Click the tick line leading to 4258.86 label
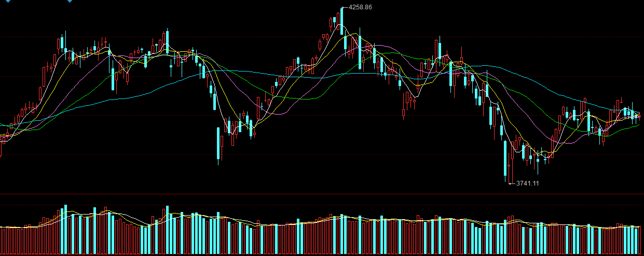The width and height of the screenshot is (644, 256). [x=345, y=7]
